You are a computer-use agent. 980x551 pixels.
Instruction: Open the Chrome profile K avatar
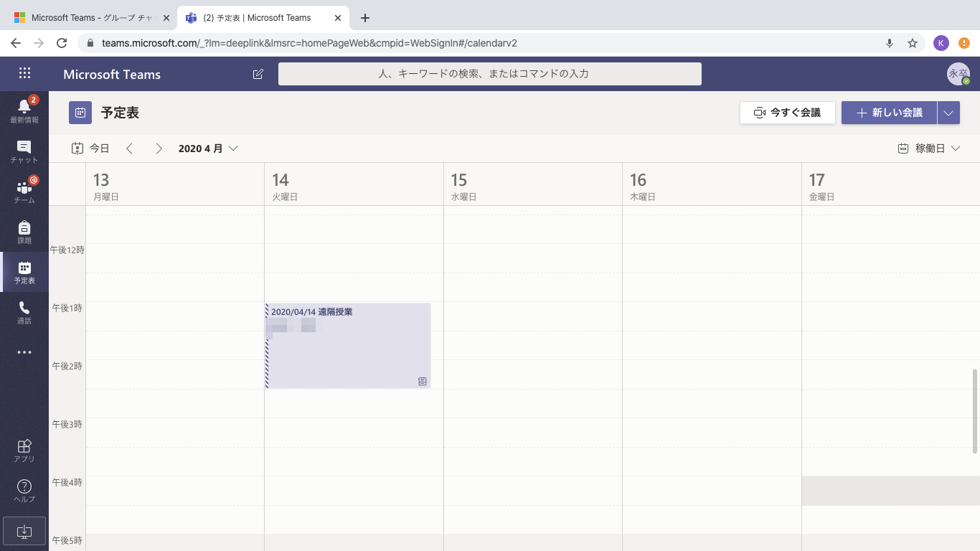(941, 43)
